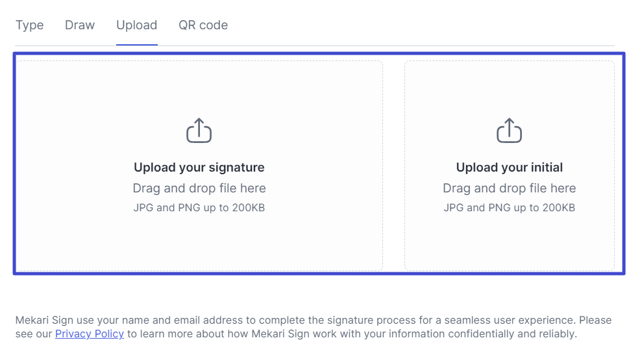Screen dimensions: 644x351
Task: Click the signature JPG and PNG size hint
Action: pos(199,208)
